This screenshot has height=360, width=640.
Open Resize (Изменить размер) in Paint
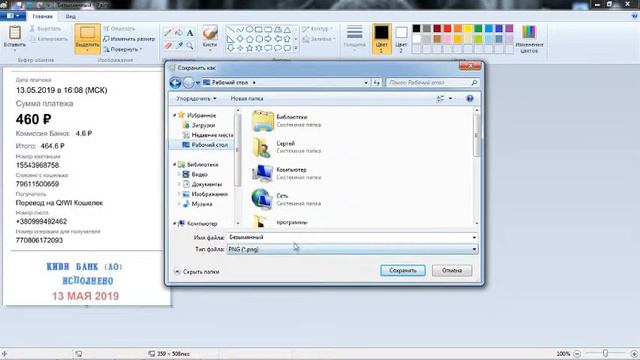pyautogui.click(x=129, y=39)
